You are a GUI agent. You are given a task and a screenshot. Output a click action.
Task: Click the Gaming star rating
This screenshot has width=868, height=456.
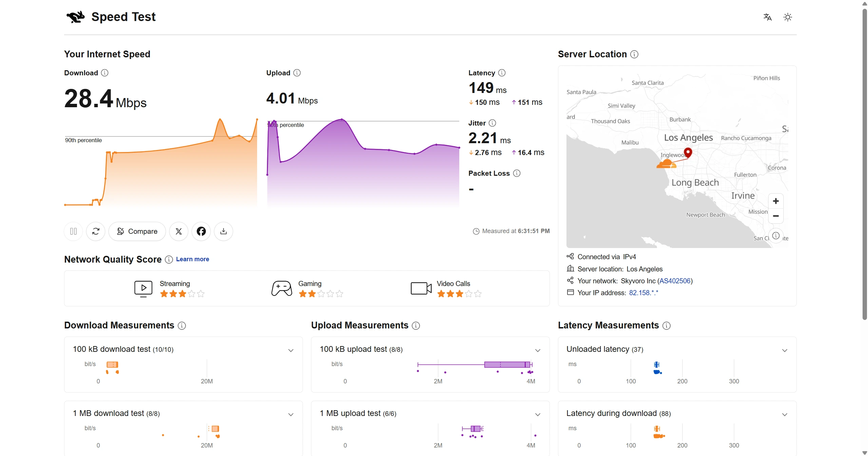click(321, 294)
